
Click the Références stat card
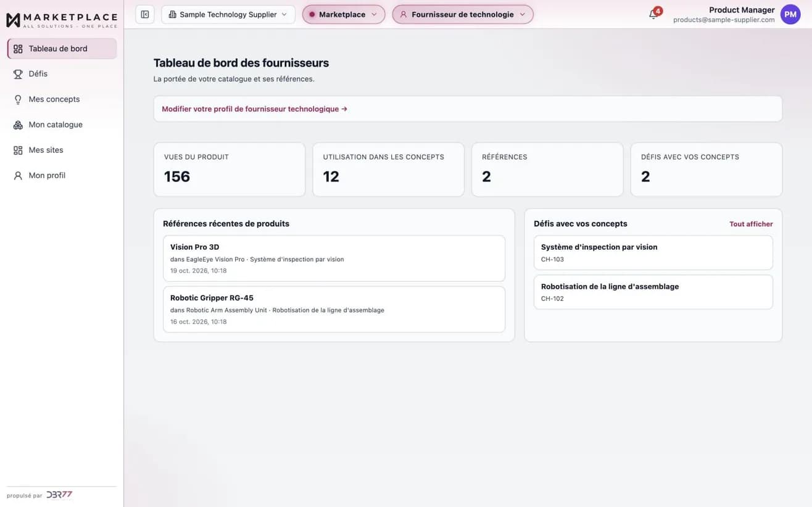coord(547,170)
